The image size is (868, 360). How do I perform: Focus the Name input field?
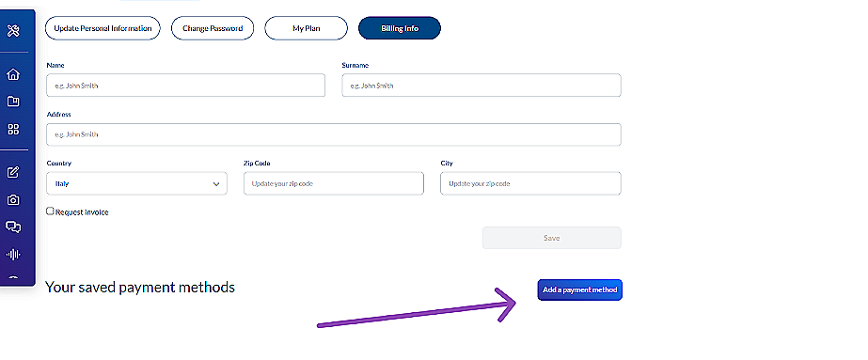click(x=186, y=86)
